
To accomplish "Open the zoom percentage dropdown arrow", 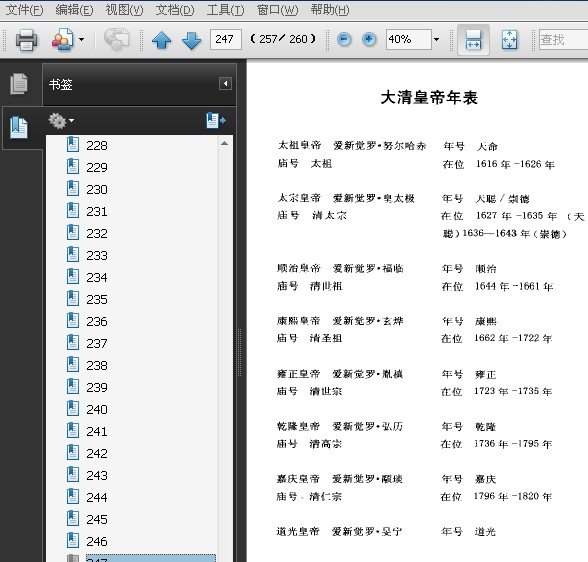I will 436,39.
